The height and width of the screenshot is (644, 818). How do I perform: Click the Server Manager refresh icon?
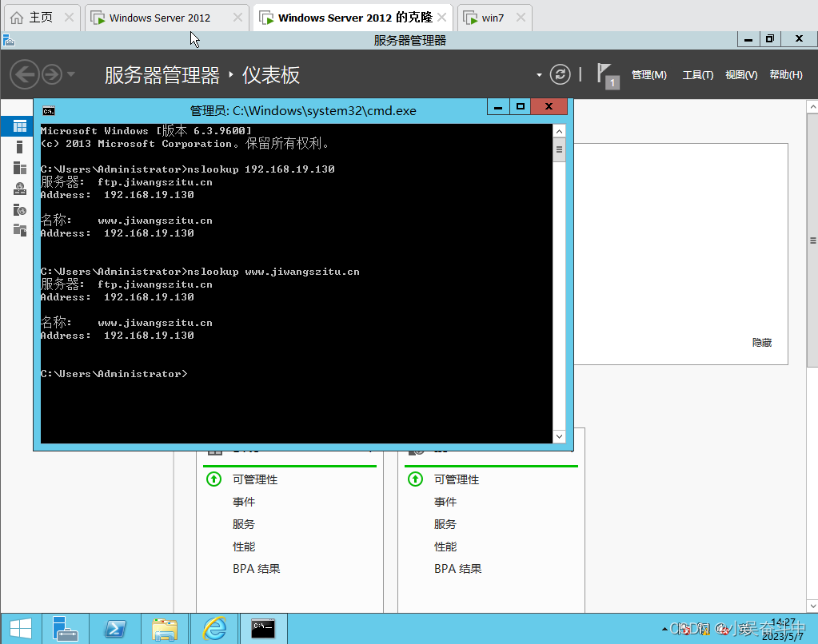(x=559, y=74)
